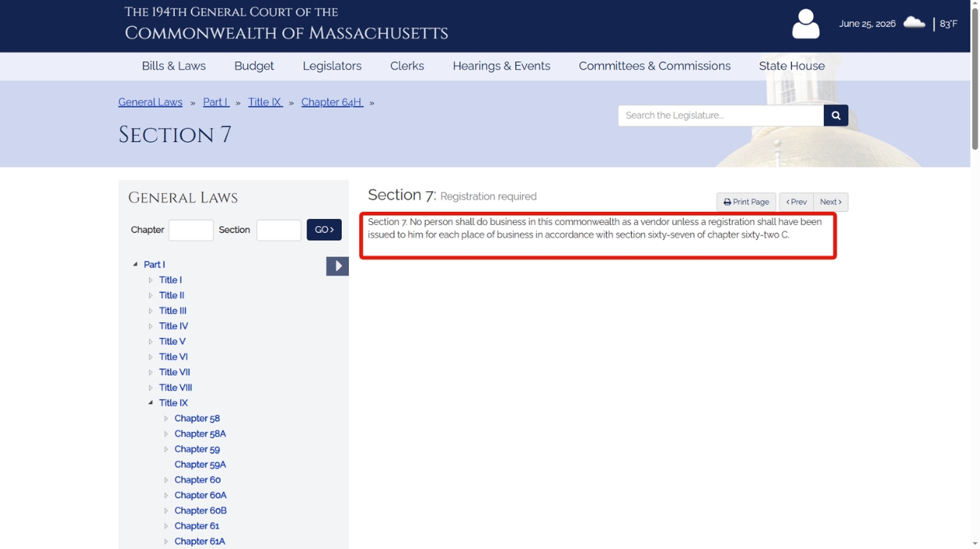Open Part I in the tree
Screen dimensions: 980x549
(154, 264)
